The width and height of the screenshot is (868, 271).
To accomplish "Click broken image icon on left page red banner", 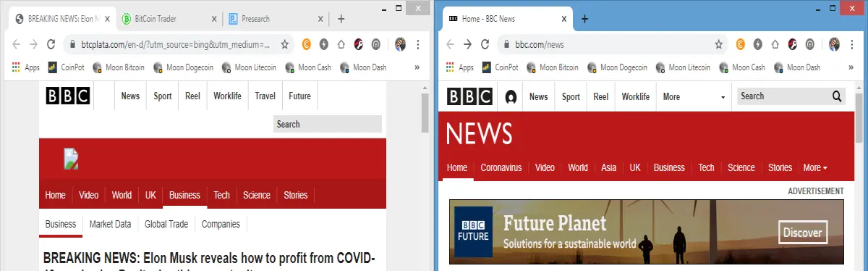I will tap(70, 158).
